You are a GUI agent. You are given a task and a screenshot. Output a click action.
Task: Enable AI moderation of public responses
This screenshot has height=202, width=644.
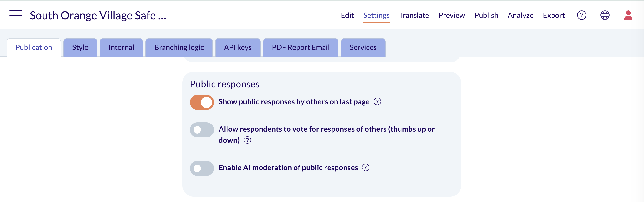(x=202, y=168)
